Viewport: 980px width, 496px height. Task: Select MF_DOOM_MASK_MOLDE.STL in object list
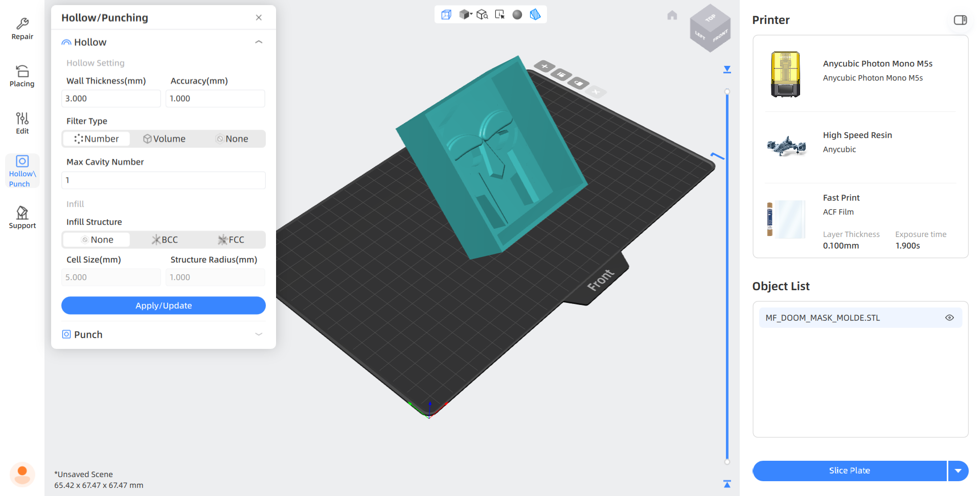(860, 318)
